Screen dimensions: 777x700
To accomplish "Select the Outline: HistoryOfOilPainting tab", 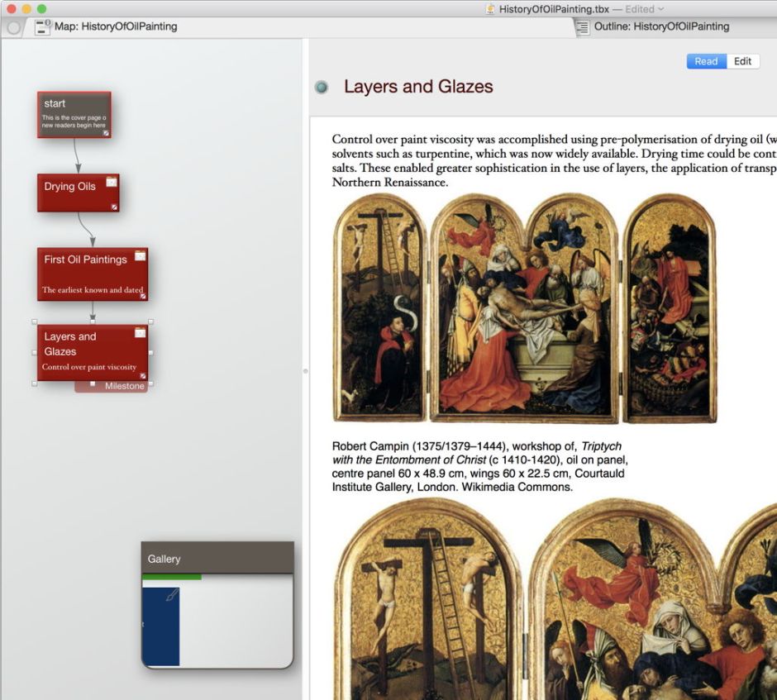I will pyautogui.click(x=661, y=26).
